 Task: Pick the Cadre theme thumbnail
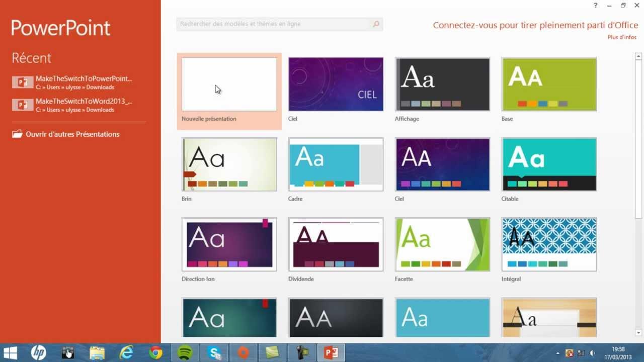coord(336,164)
